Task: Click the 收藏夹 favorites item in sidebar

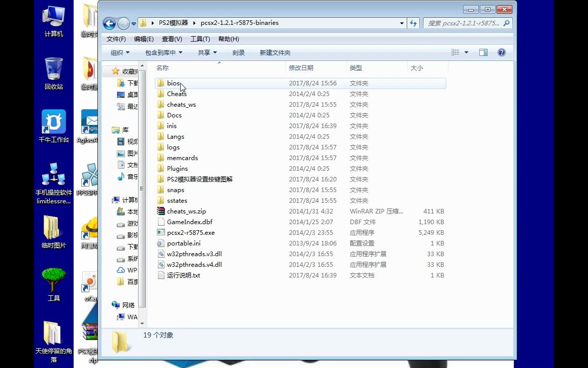Action: [125, 71]
